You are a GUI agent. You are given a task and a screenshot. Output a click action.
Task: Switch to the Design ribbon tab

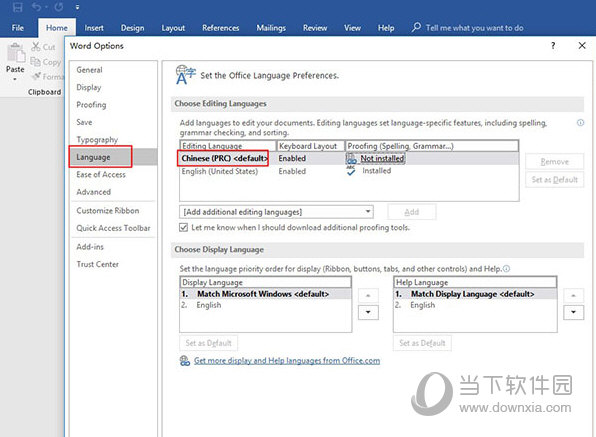pos(132,28)
